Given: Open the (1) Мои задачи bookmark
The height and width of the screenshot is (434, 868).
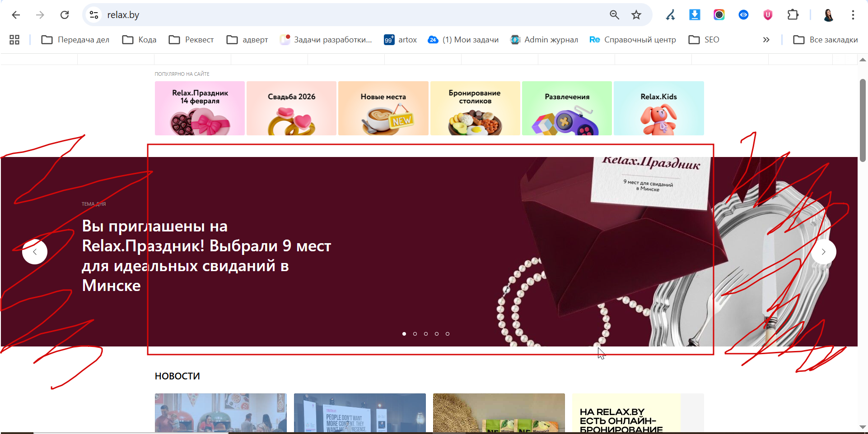Looking at the screenshot, I should (x=463, y=40).
